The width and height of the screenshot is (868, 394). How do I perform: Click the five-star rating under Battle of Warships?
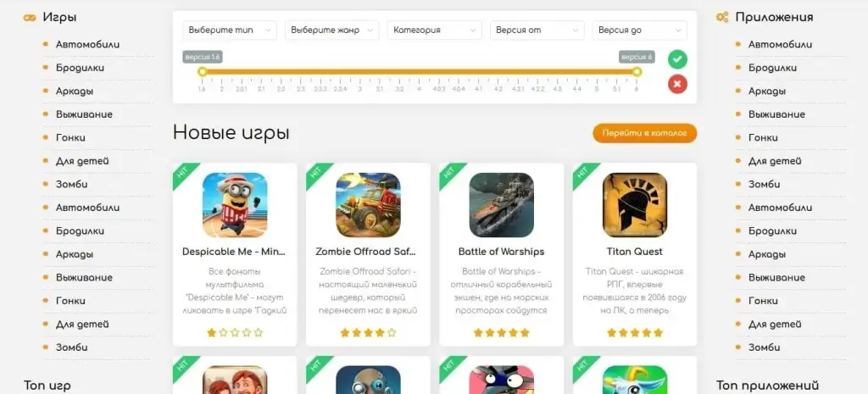click(502, 333)
